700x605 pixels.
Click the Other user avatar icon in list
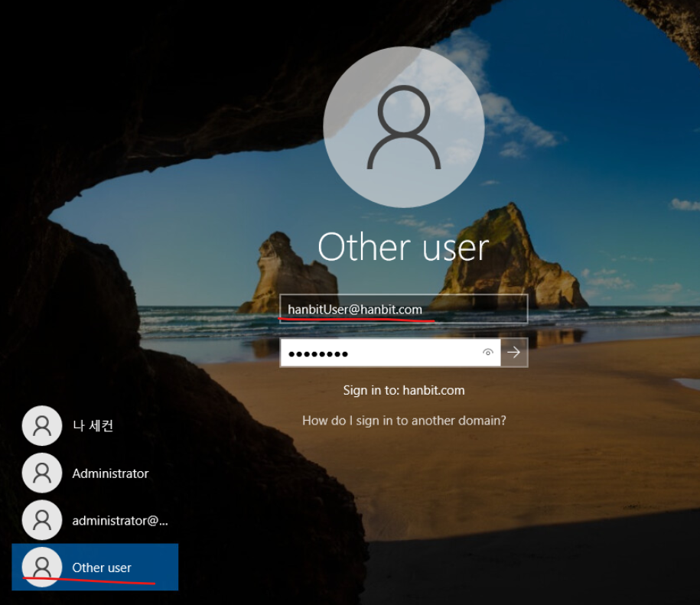pyautogui.click(x=42, y=567)
